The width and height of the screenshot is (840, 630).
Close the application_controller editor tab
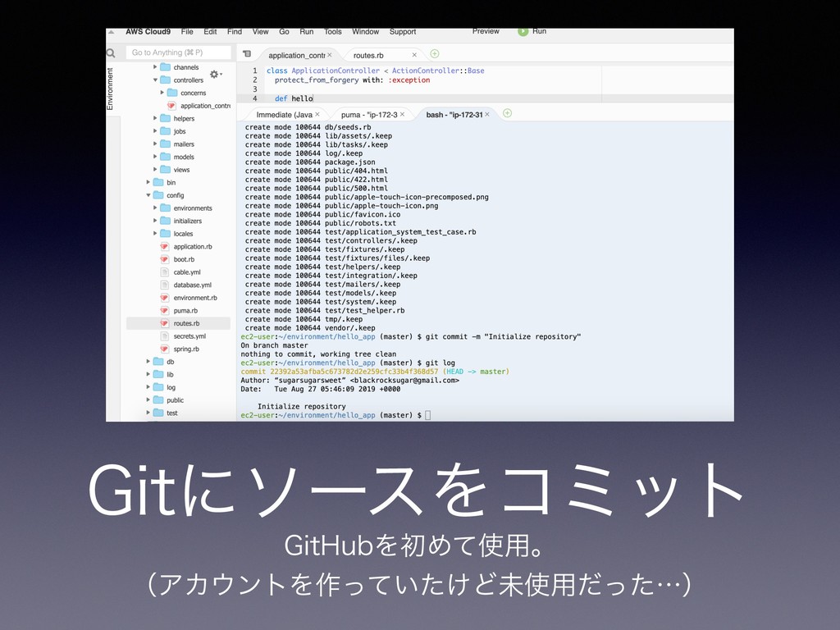pos(330,55)
